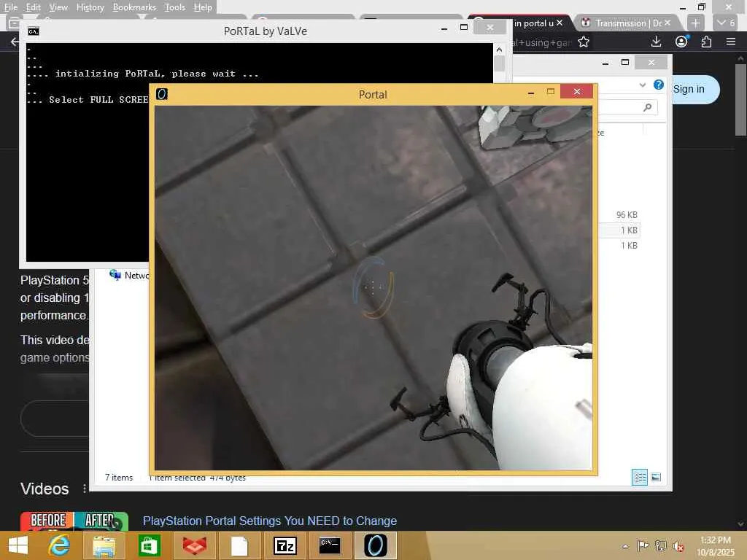Maximize the PoRTaL by VaLVe console window
This screenshot has width=747, height=560.
coord(463,28)
